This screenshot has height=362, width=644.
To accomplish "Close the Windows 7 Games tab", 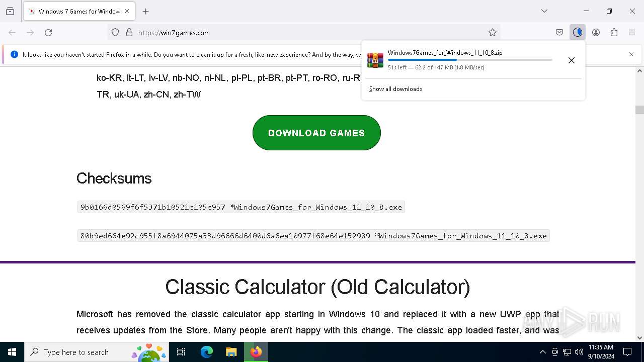I will pyautogui.click(x=127, y=11).
